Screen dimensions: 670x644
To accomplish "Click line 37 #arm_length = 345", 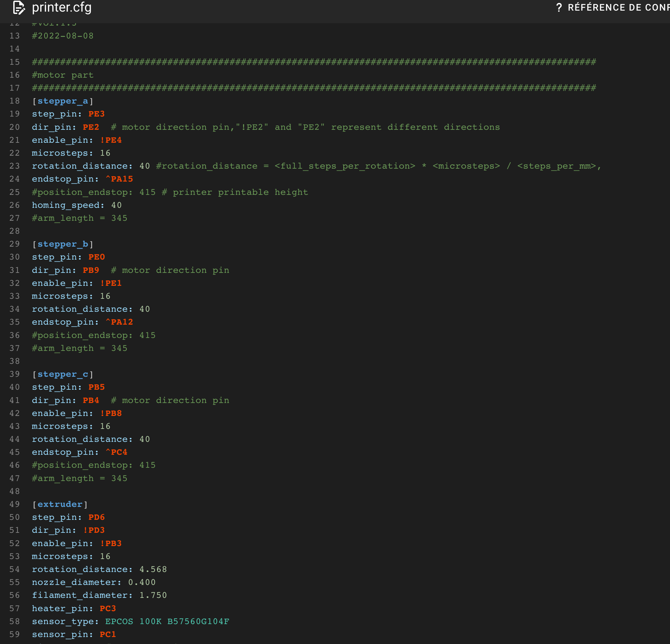I will [x=80, y=348].
